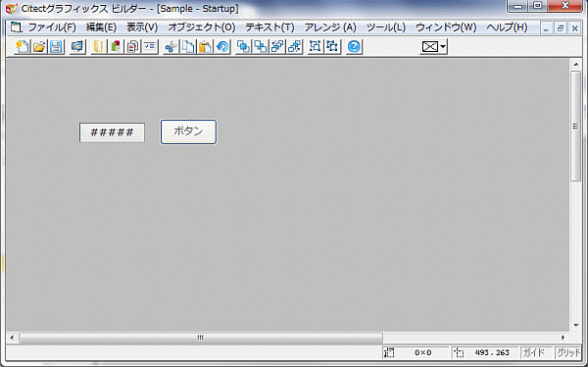Click the Citect app icon in title bar
Viewport: 588px width, 367px height.
point(12,8)
